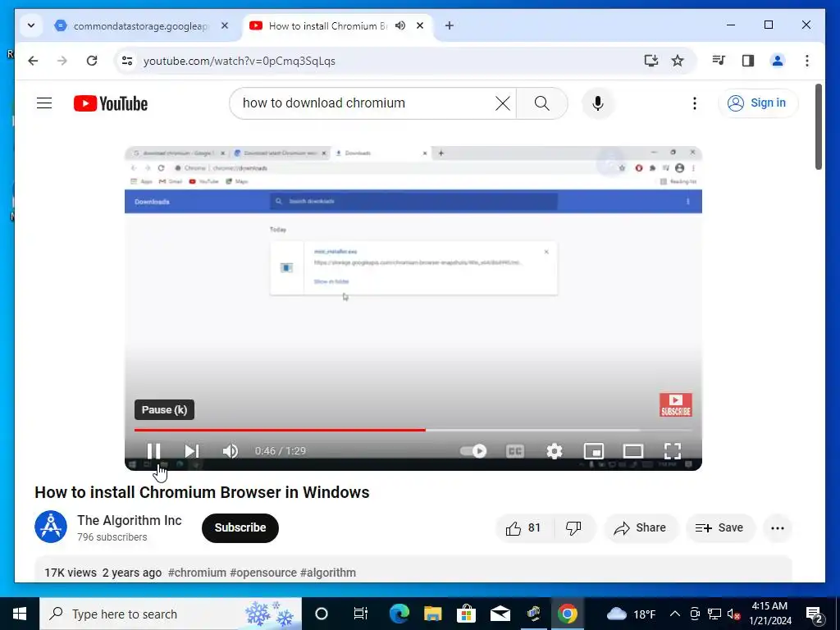
Task: Skip to the next video
Action: tap(192, 451)
